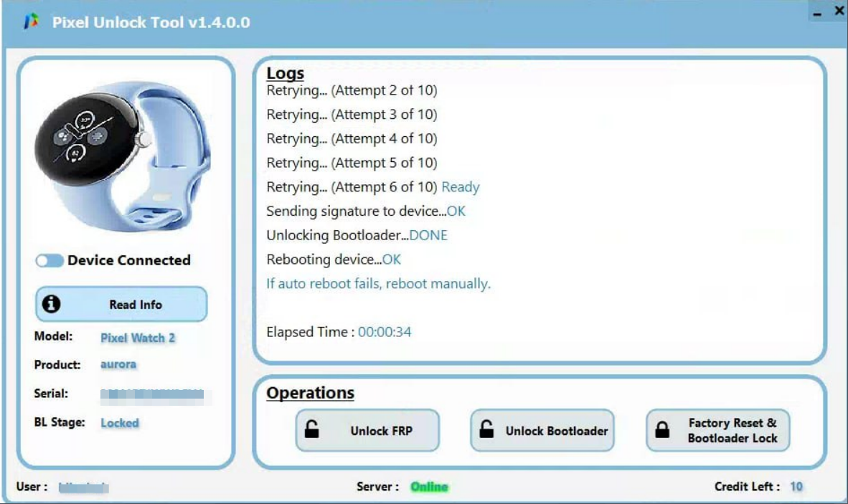Click the blurred serial number field

tap(152, 394)
